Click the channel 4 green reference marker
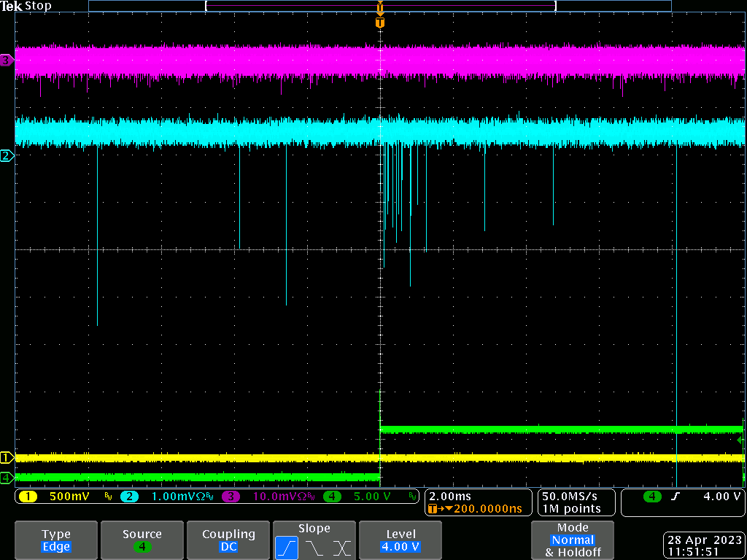The height and width of the screenshot is (560, 747). point(7,478)
